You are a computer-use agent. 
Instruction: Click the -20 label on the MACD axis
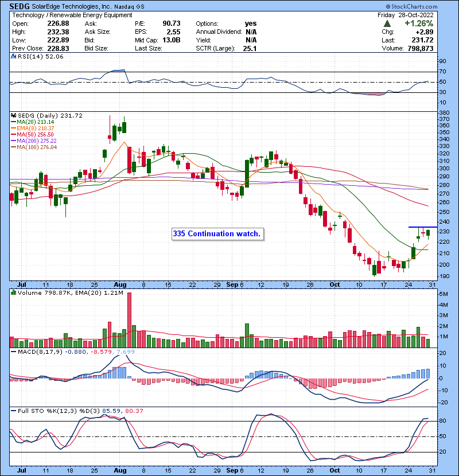[x=442, y=403]
